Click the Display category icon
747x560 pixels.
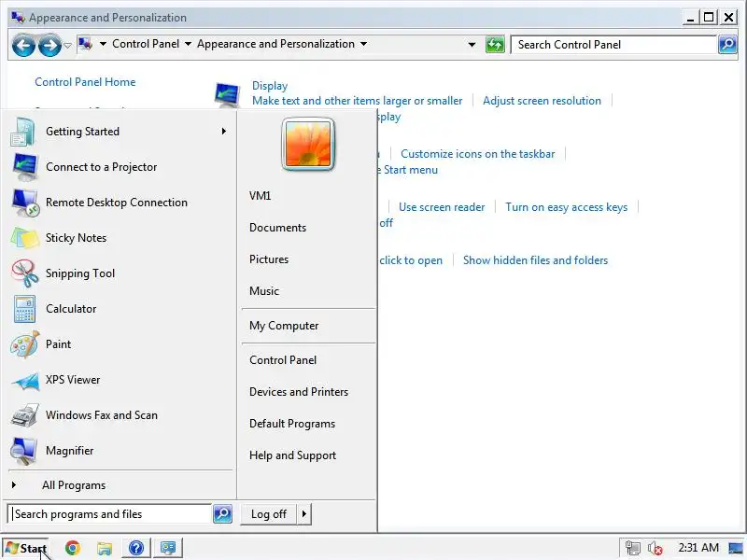(x=227, y=95)
